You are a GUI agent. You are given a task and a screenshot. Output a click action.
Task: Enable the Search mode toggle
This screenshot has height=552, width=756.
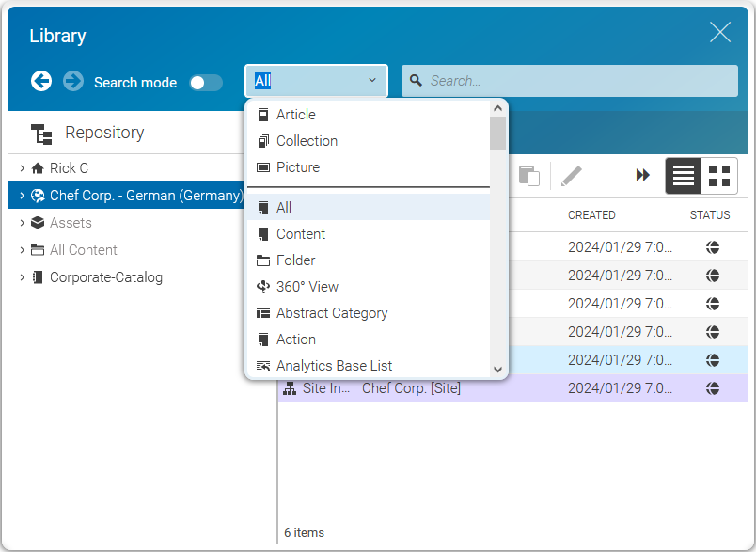(x=206, y=83)
